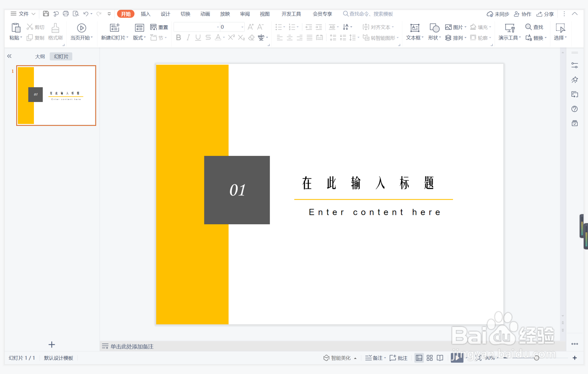Open the help question mark sidebar icon
Image resolution: width=588 pixels, height=374 pixels.
[574, 109]
